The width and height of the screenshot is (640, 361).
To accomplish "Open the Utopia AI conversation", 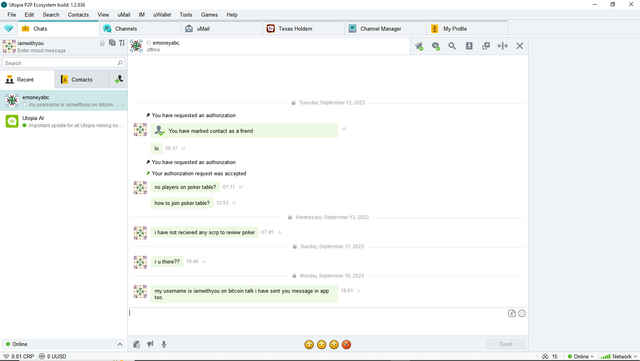I will coord(64,121).
